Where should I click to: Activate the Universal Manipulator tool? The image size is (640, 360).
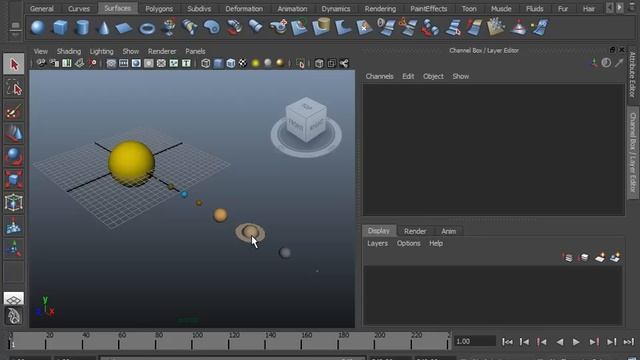(14, 202)
